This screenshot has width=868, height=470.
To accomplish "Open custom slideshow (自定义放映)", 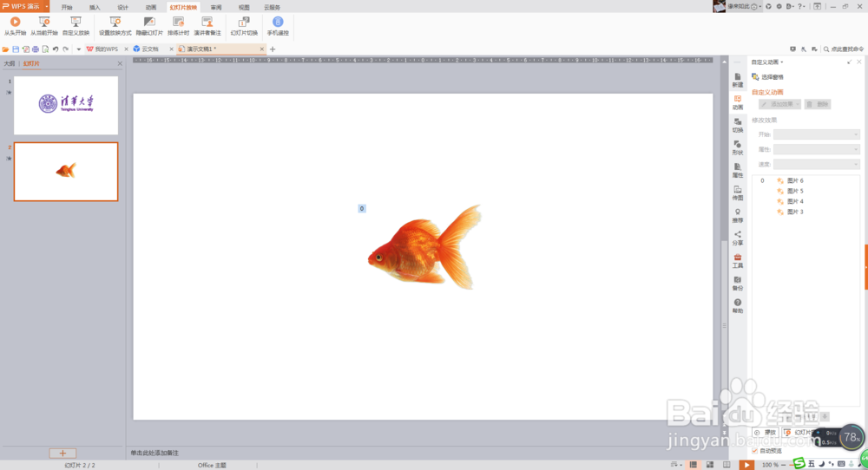I will tap(76, 26).
